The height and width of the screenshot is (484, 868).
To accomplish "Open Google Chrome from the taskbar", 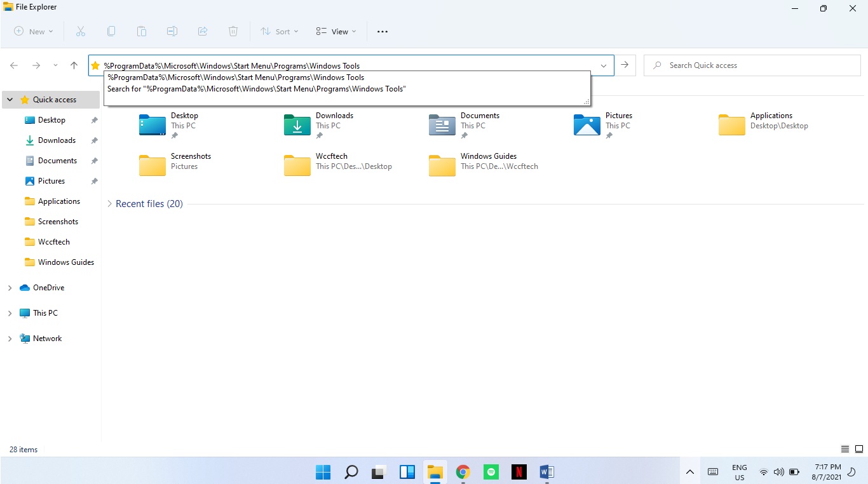I will (x=463, y=472).
